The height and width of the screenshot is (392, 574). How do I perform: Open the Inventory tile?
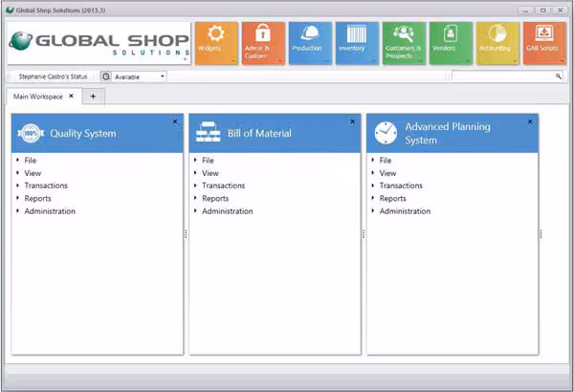pyautogui.click(x=357, y=43)
